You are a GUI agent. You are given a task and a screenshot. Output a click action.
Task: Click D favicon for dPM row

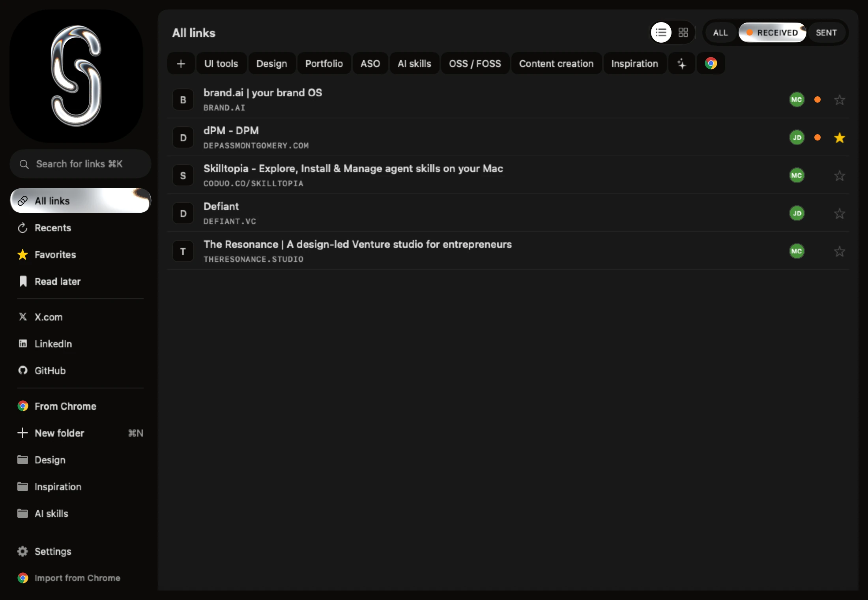pos(183,138)
